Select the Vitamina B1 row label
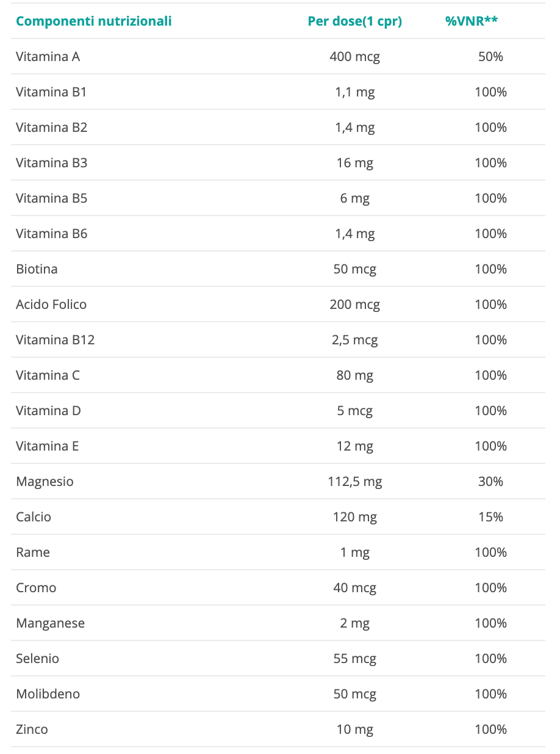This screenshot has width=560, height=754. coord(52,92)
